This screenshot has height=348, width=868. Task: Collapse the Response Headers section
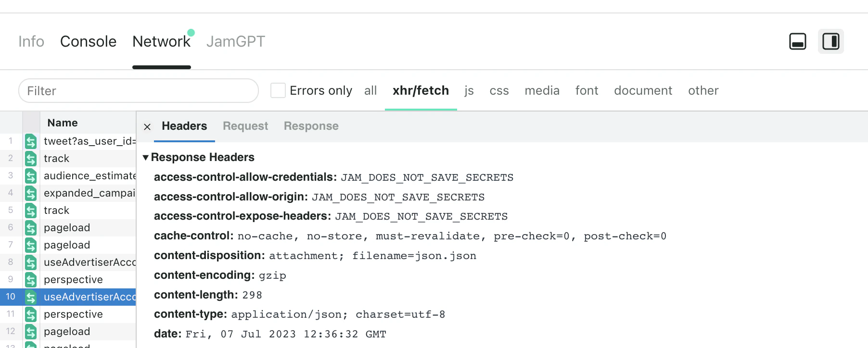click(x=146, y=157)
